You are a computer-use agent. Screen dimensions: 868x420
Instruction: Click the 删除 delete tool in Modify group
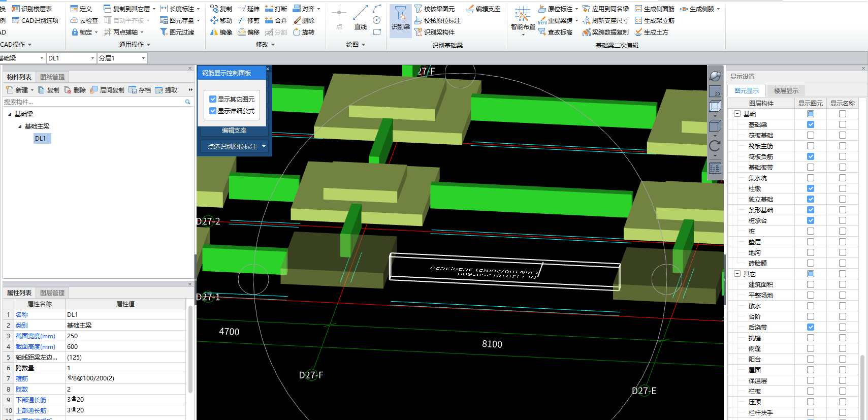point(304,20)
